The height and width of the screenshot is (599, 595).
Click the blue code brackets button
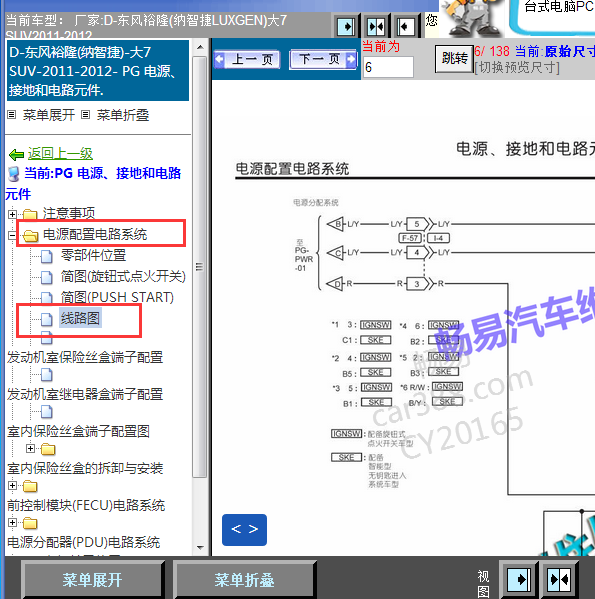point(244,529)
